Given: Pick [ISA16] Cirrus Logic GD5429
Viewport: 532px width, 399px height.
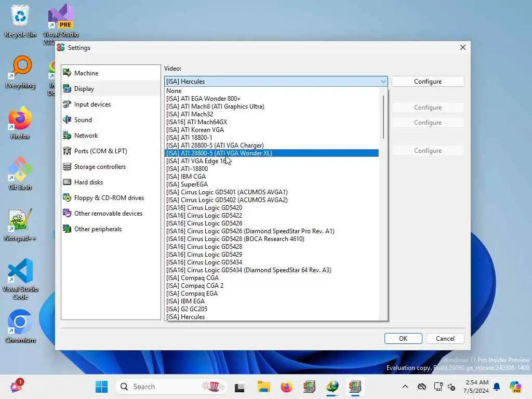Looking at the screenshot, I should point(272,255).
